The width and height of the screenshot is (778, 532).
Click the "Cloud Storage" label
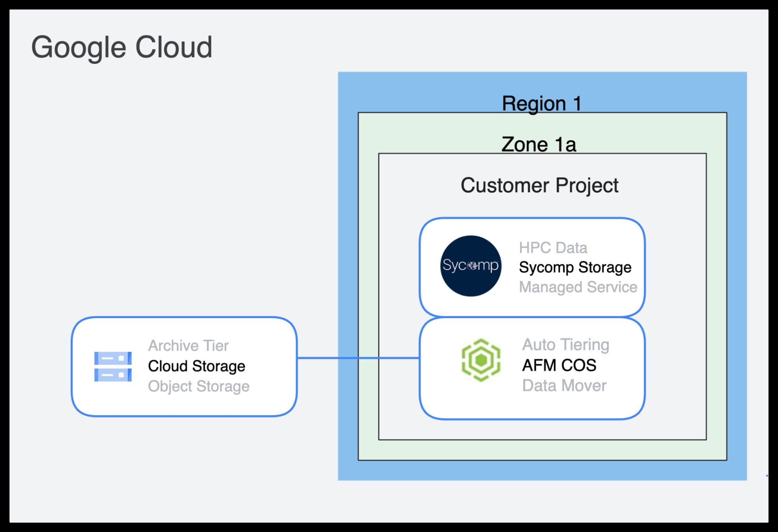[197, 366]
